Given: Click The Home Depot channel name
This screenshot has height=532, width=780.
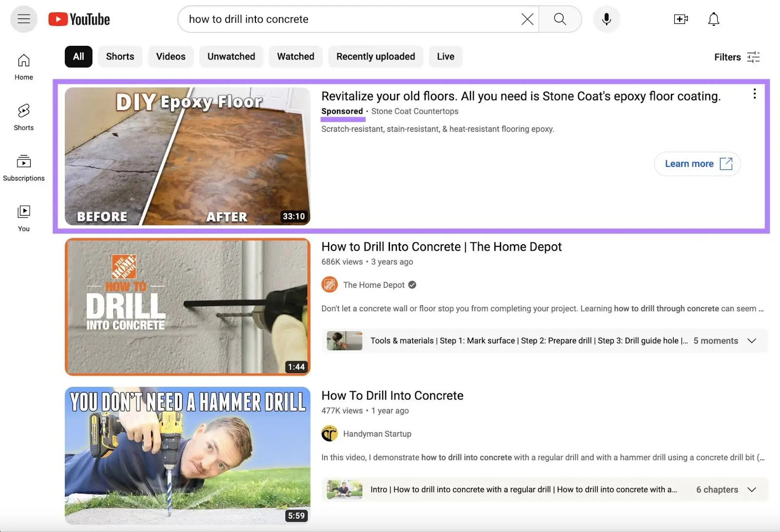Looking at the screenshot, I should pyautogui.click(x=374, y=285).
